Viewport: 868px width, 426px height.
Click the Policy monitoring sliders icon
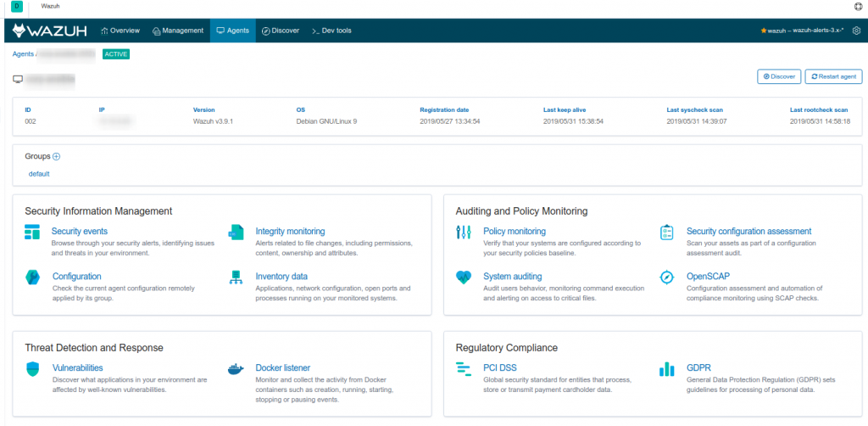(464, 233)
